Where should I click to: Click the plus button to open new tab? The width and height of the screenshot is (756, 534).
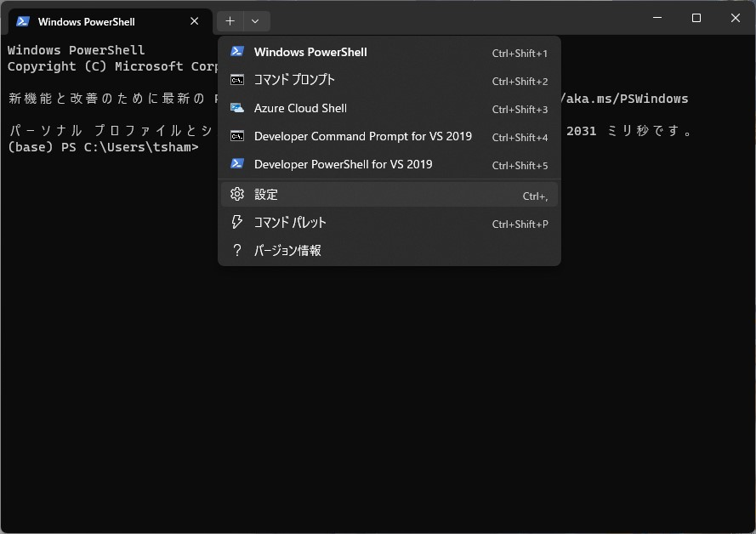[x=228, y=20]
